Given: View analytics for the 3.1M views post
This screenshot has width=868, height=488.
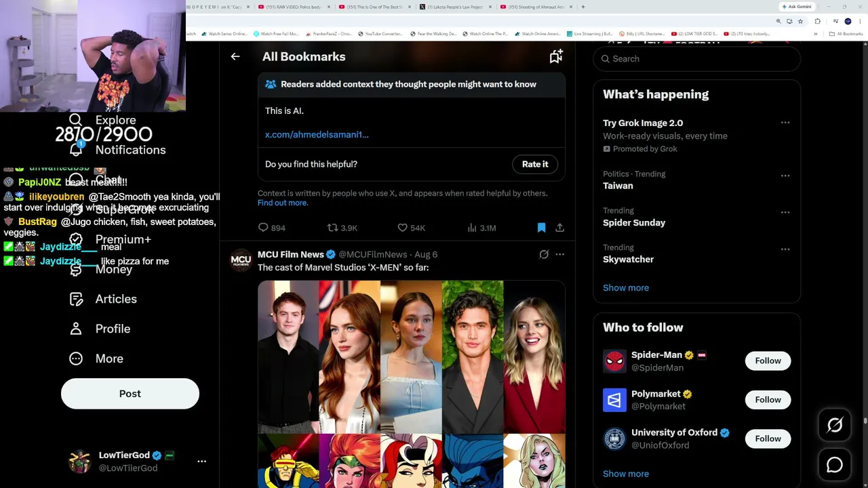Looking at the screenshot, I should 481,228.
